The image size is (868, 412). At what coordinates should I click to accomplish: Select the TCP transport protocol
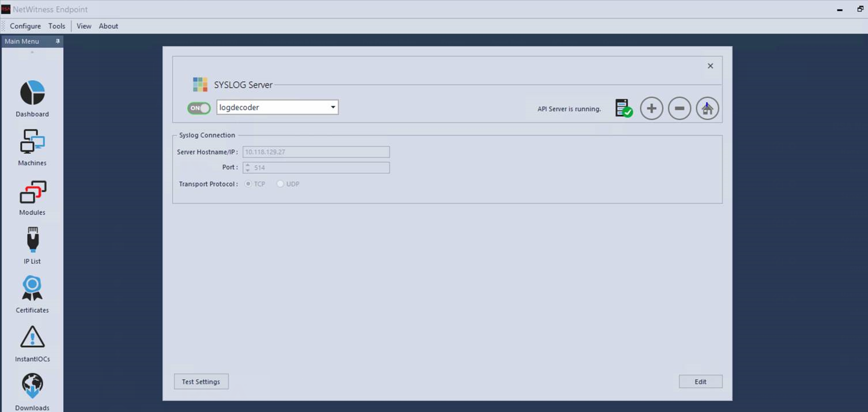point(248,184)
